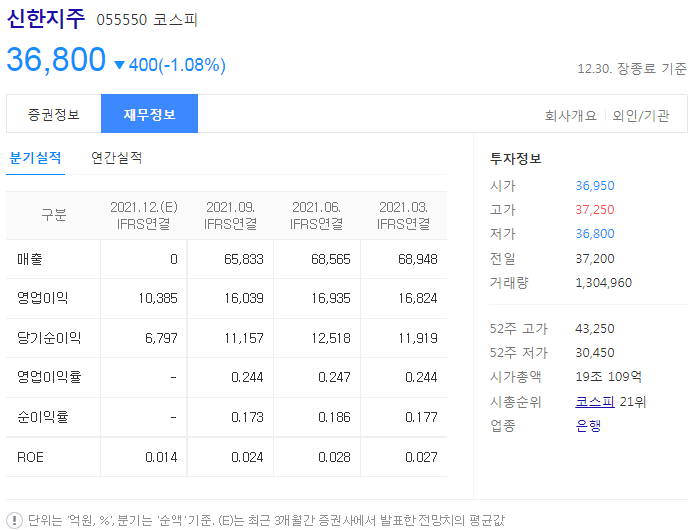The width and height of the screenshot is (692, 530).
Task: Open the 증권정보 tab
Action: point(54,114)
